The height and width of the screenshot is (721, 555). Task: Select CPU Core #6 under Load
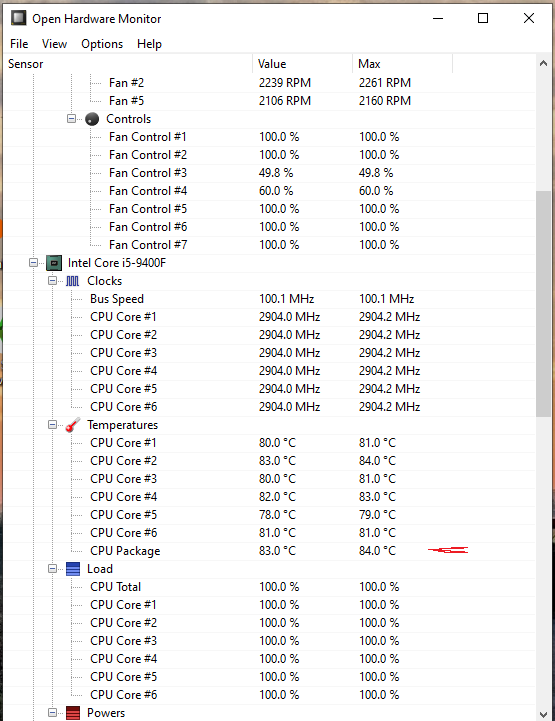pos(269,695)
